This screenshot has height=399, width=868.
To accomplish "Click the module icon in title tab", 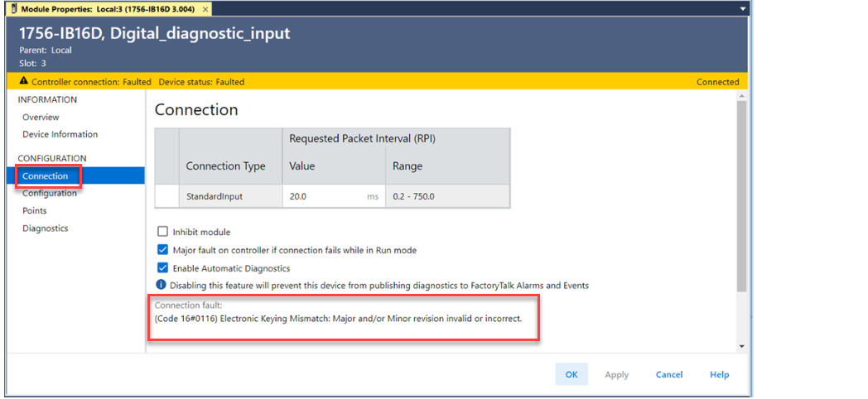I will pyautogui.click(x=15, y=9).
